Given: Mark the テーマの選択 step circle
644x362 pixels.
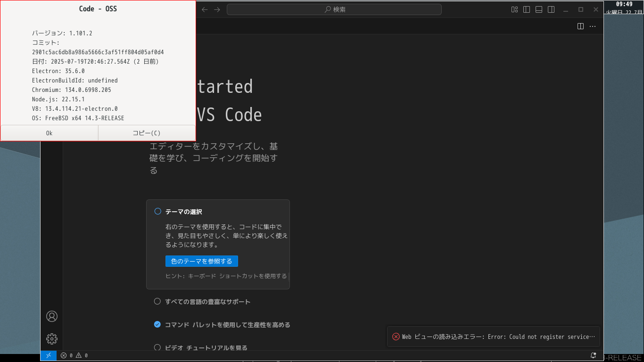Looking at the screenshot, I should (158, 212).
